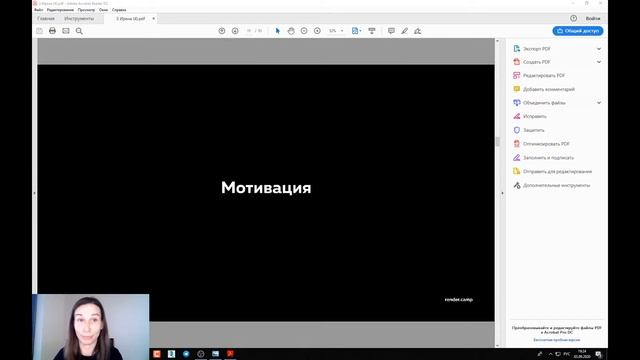Click the Мотивация heading on slide

(266, 188)
